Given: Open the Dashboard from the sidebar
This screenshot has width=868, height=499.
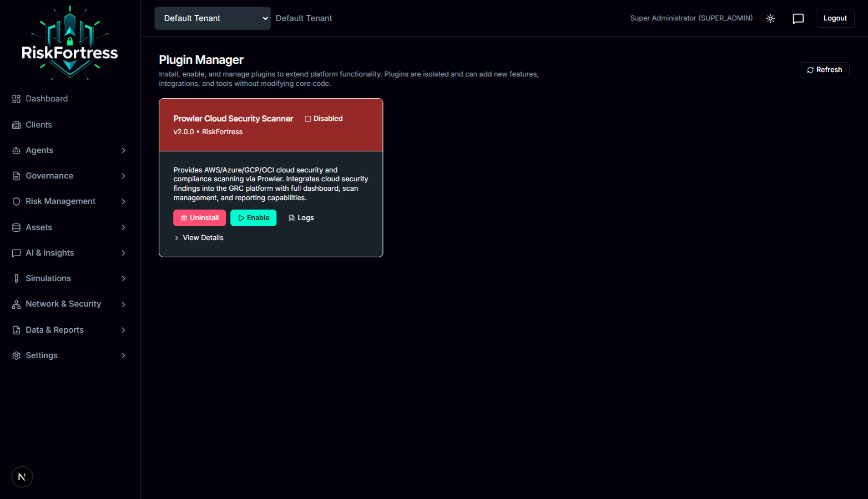Looking at the screenshot, I should [47, 98].
